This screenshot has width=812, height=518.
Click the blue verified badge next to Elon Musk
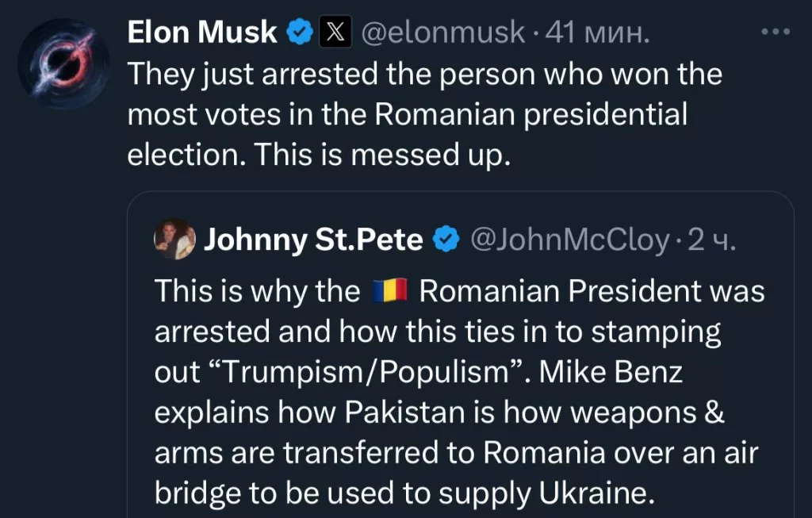tap(298, 33)
